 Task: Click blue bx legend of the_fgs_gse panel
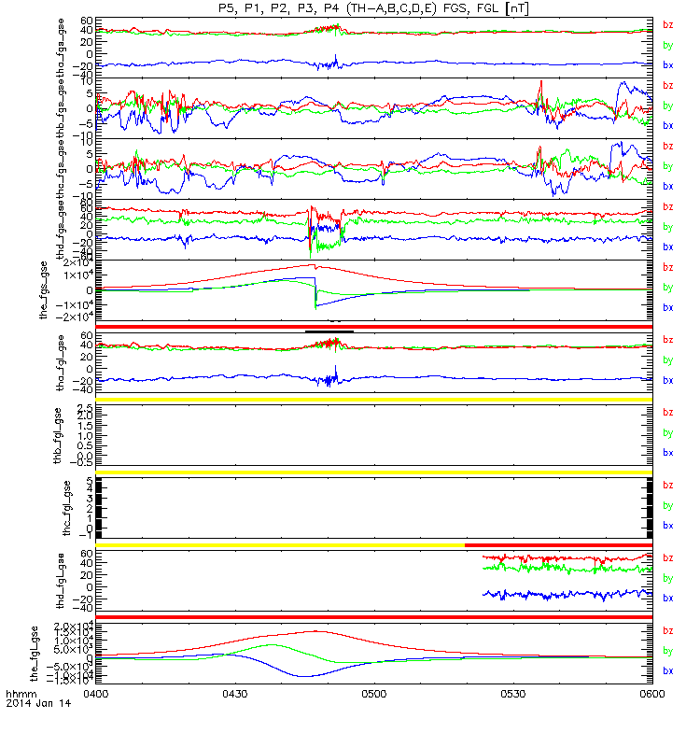point(668,308)
